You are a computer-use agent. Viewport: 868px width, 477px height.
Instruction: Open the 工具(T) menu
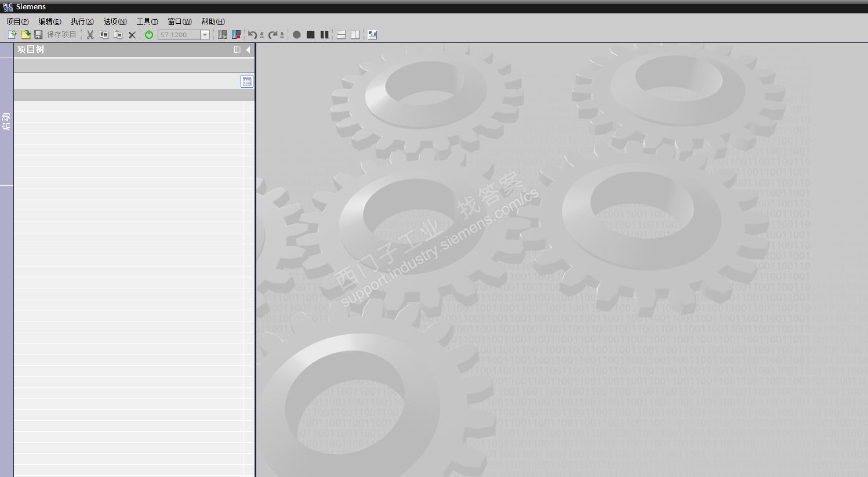point(147,21)
